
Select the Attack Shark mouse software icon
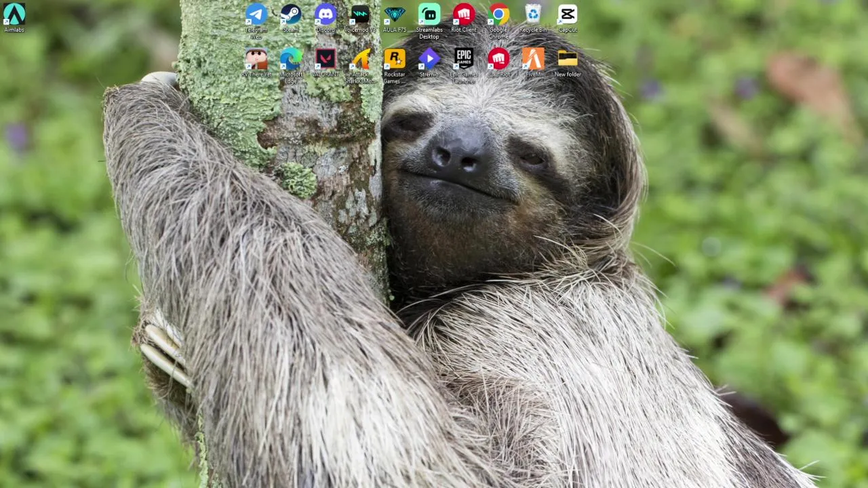coord(360,66)
